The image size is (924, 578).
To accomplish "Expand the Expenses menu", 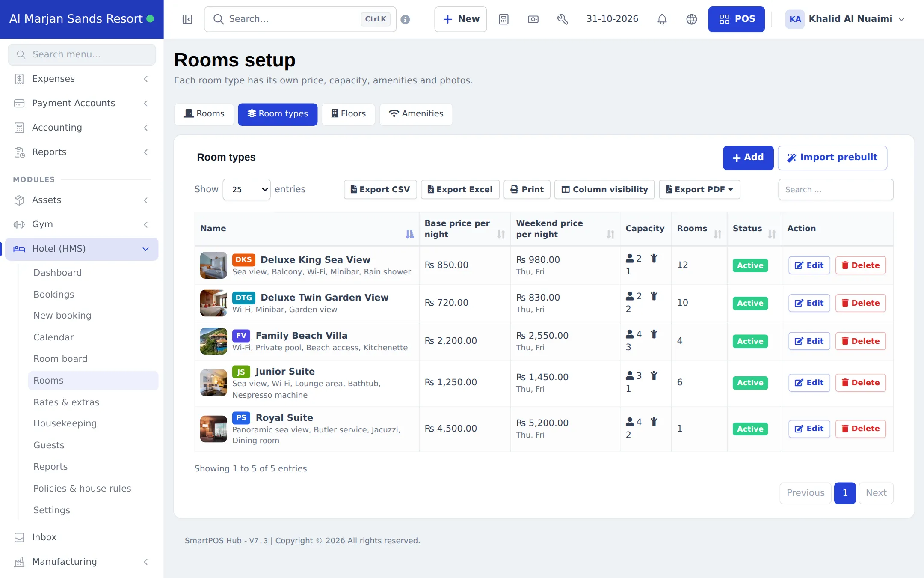I will (x=82, y=79).
